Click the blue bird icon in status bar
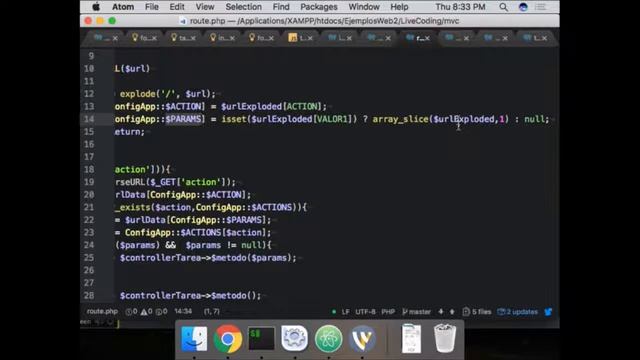 (x=548, y=312)
